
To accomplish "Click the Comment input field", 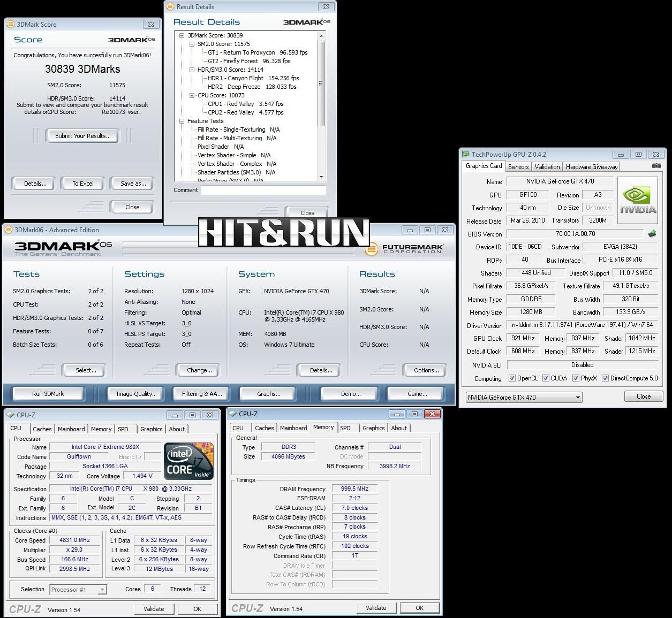I will [x=263, y=190].
